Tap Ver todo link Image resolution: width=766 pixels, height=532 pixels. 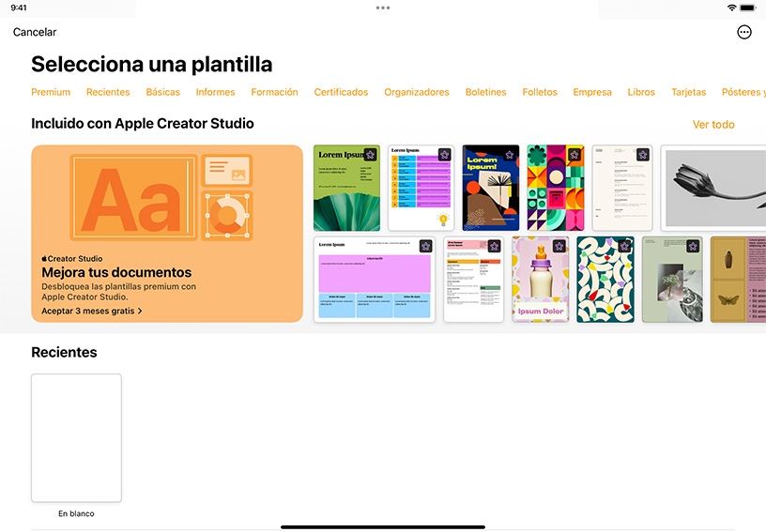click(x=713, y=125)
